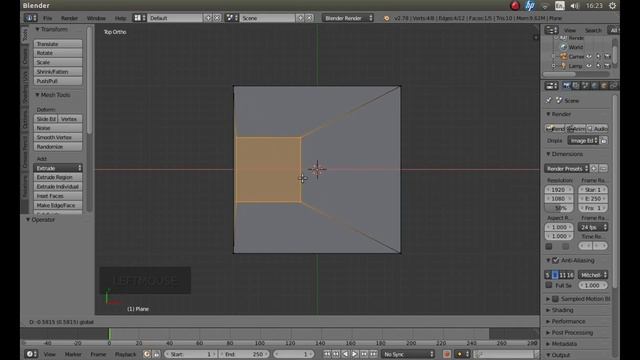Delete the Default screen layout
640x360 pixels.
[217, 18]
